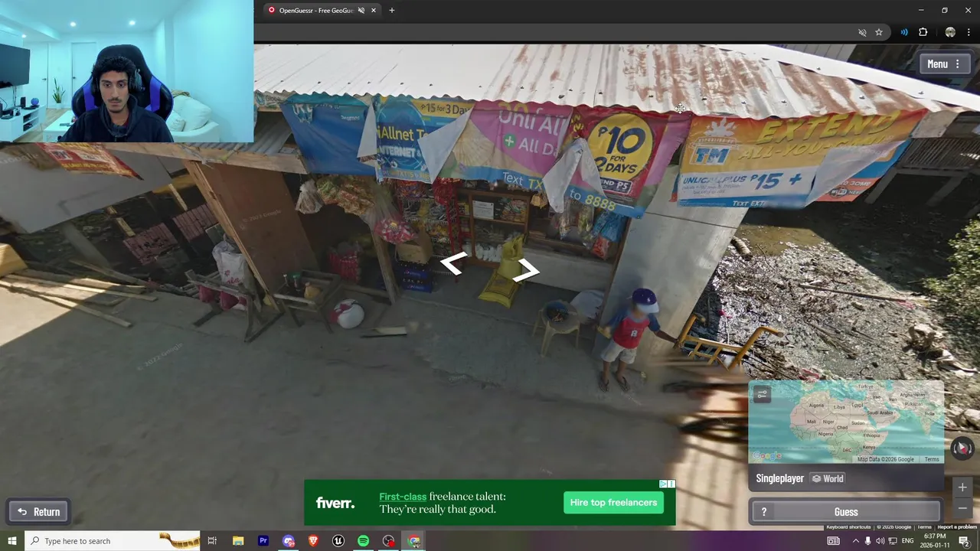980x551 pixels.
Task: Open Task View on taskbar
Action: pyautogui.click(x=212, y=541)
